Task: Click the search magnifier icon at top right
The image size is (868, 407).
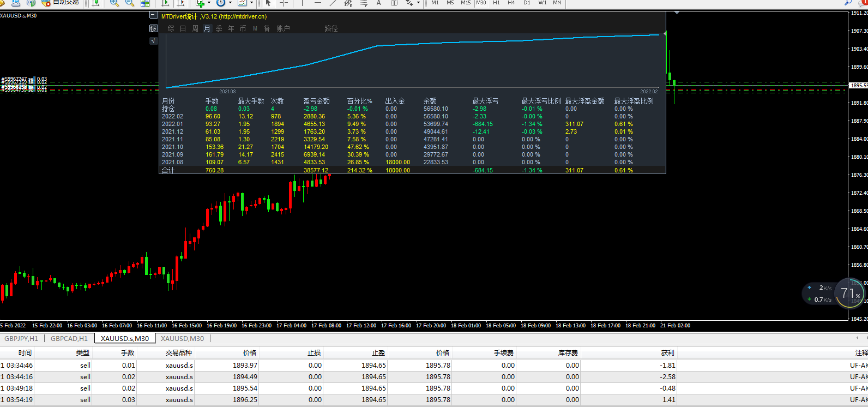Action: [x=848, y=3]
